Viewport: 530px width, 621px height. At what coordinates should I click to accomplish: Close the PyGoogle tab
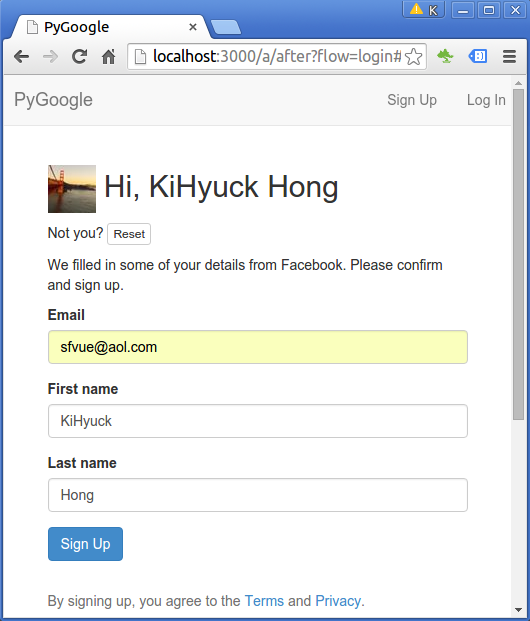click(193, 27)
